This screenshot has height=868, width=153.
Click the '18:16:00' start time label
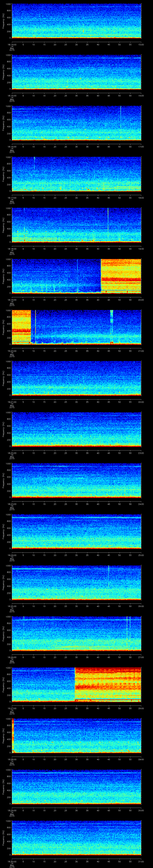12,146
